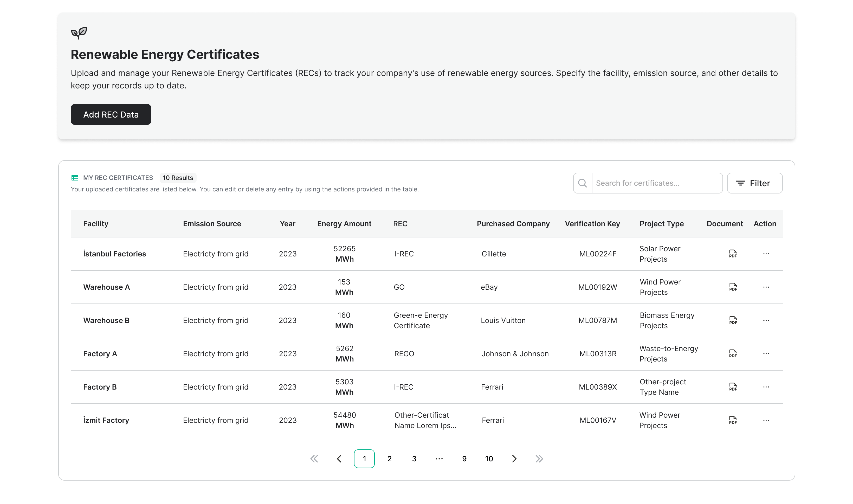Sort by Facility column header

click(95, 223)
